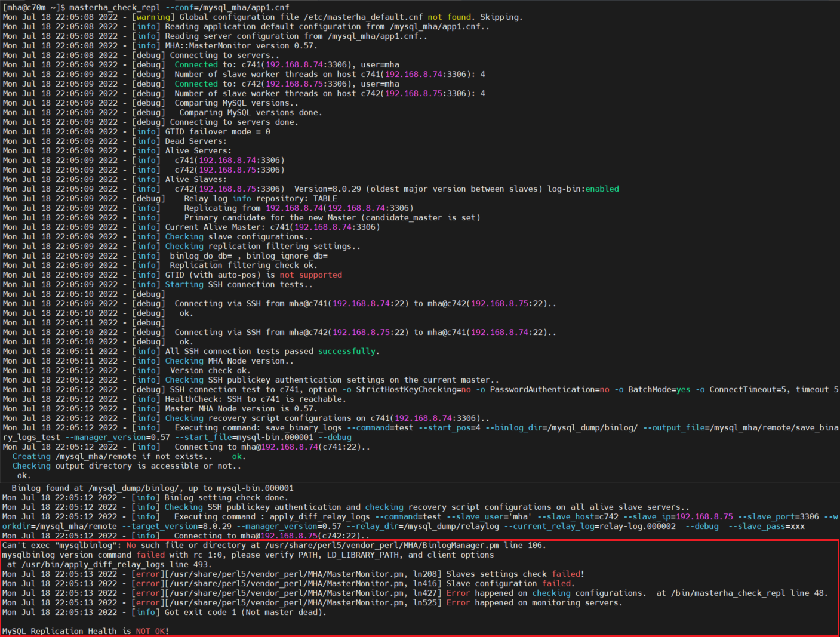Click '/bin/masterha_check_repl line 48.' text
Viewport: 840px width, 637px height.
749,593
